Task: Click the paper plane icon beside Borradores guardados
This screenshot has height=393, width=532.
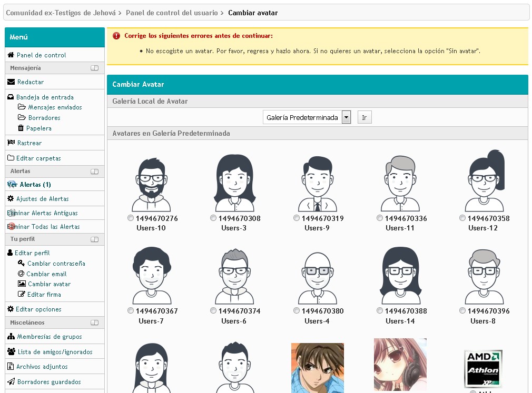Action: tap(11, 381)
